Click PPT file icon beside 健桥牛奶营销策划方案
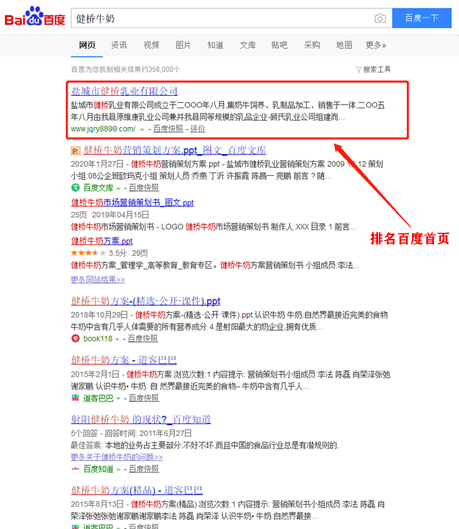459x529 pixels. [76, 151]
